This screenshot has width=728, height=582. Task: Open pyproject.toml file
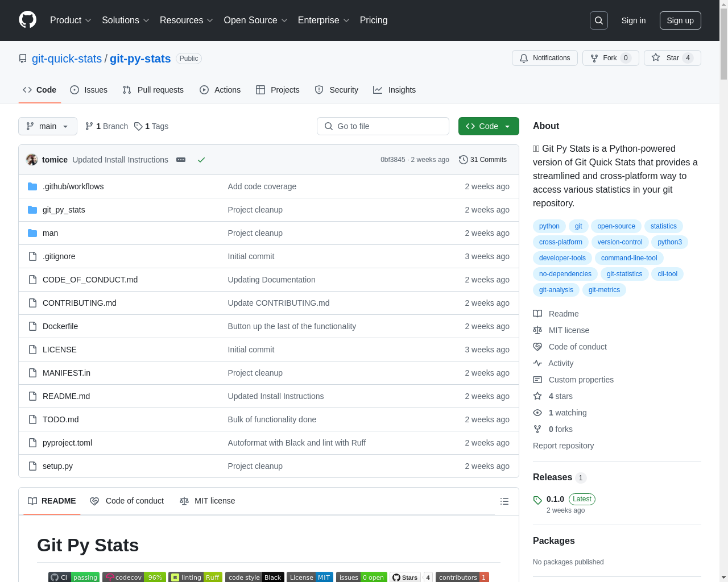[x=67, y=443]
